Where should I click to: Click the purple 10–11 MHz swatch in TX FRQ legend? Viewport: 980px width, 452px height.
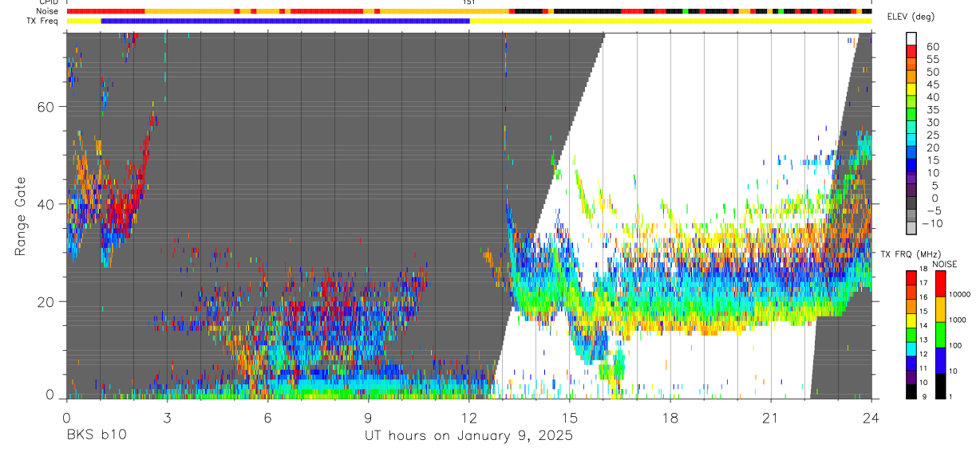pos(912,376)
